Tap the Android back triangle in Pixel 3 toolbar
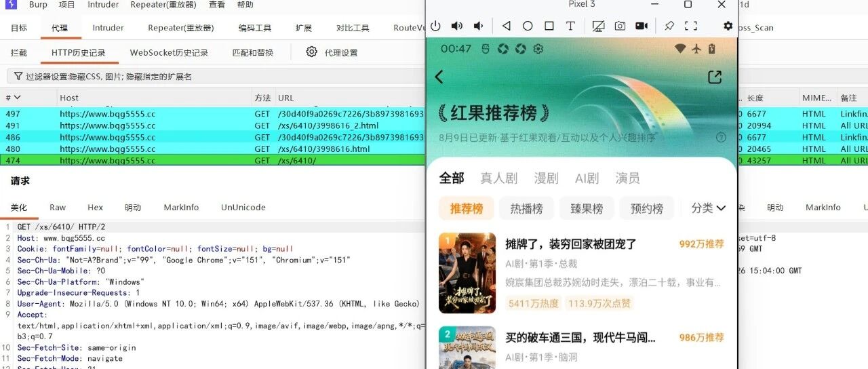This screenshot has height=369, width=868. [506, 26]
